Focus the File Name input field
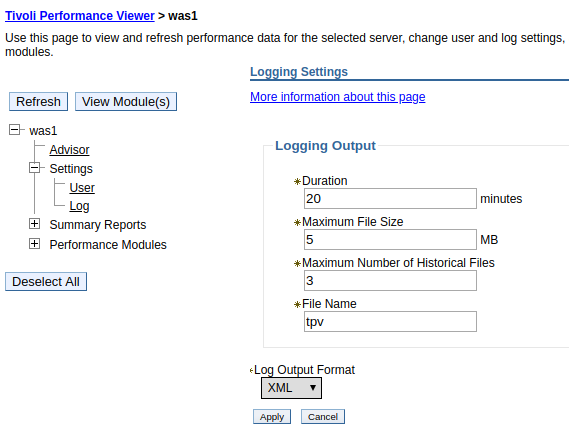Image resolution: width=569 pixels, height=439 pixels. [390, 321]
